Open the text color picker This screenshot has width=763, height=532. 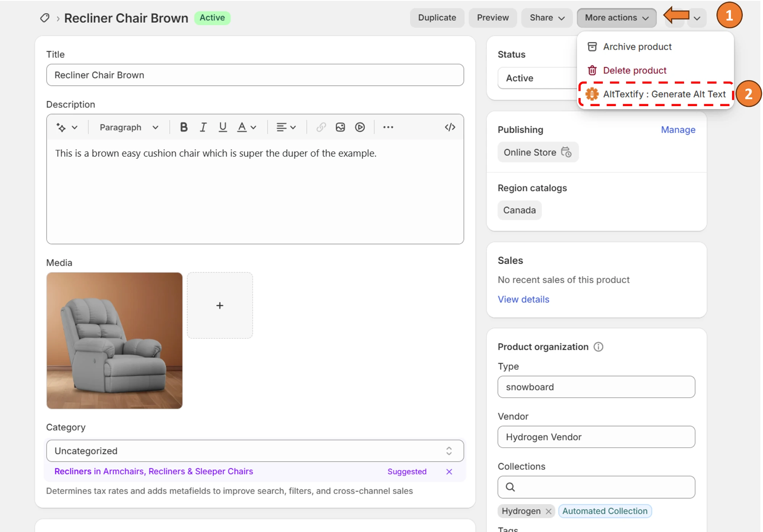pyautogui.click(x=246, y=127)
